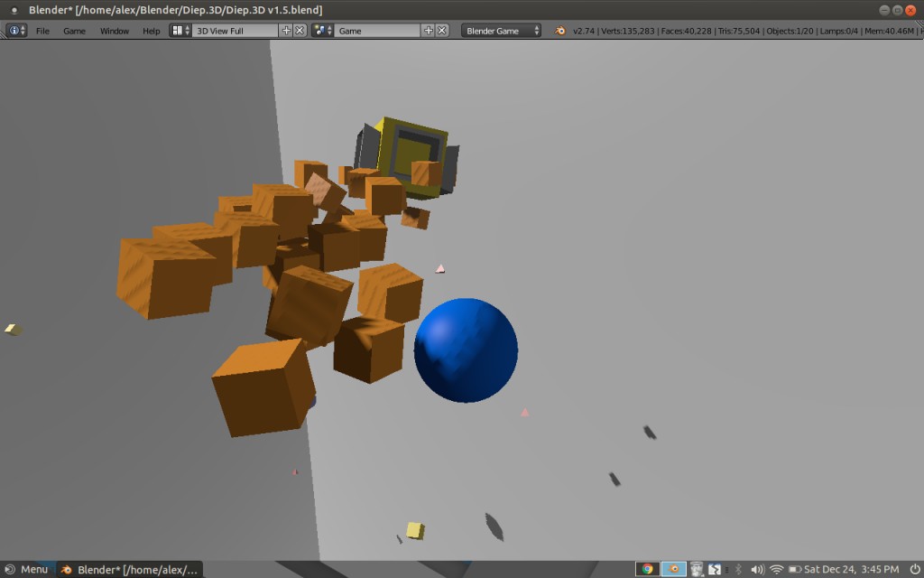Open the screen layout dropdown arrows

click(185, 30)
